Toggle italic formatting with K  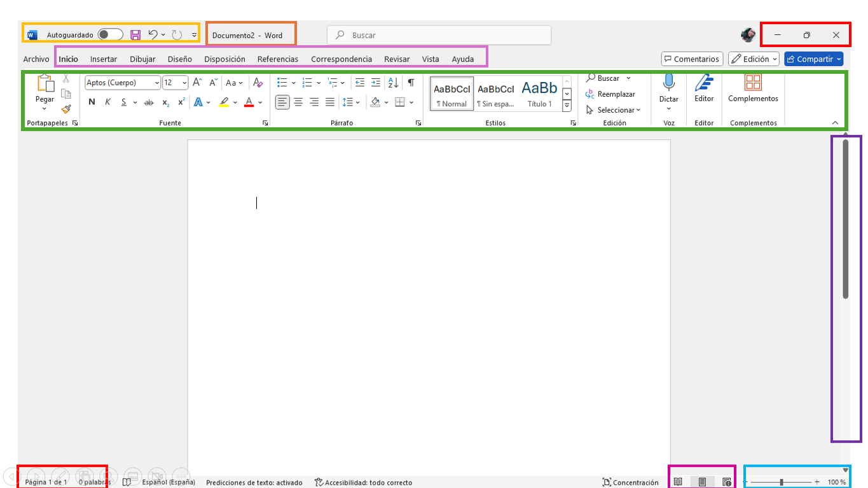pos(107,102)
